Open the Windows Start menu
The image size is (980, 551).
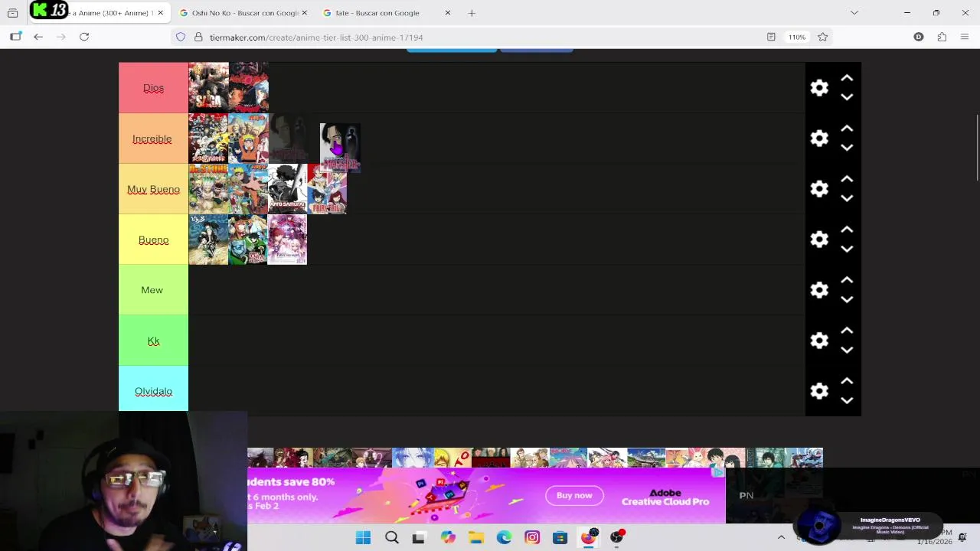point(363,537)
